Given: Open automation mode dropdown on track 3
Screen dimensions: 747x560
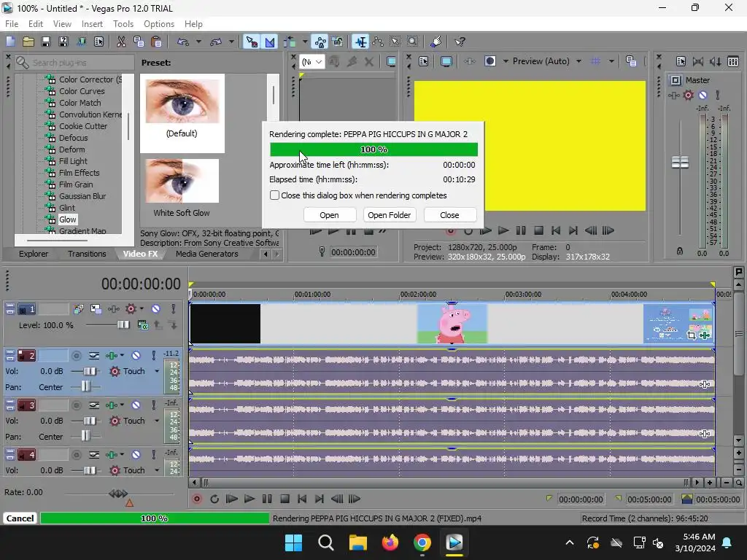Looking at the screenshot, I should [x=157, y=421].
